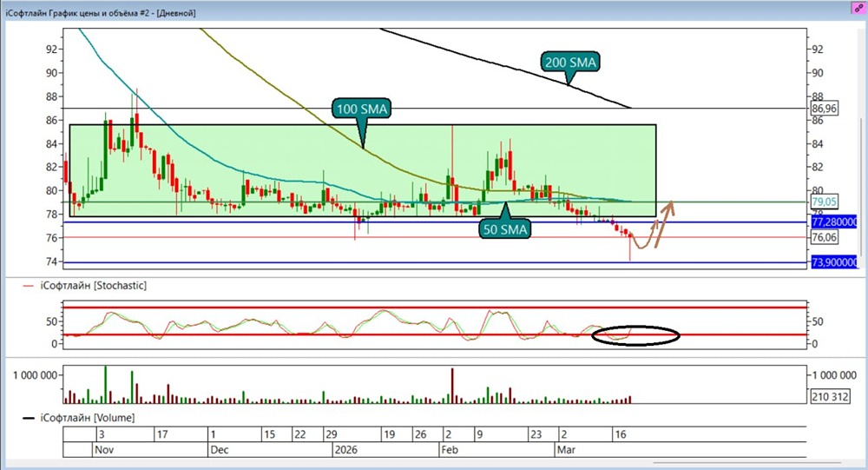The height and width of the screenshot is (470, 868).
Task: Select the black ellipse on Stochastic panel
Action: tap(635, 335)
